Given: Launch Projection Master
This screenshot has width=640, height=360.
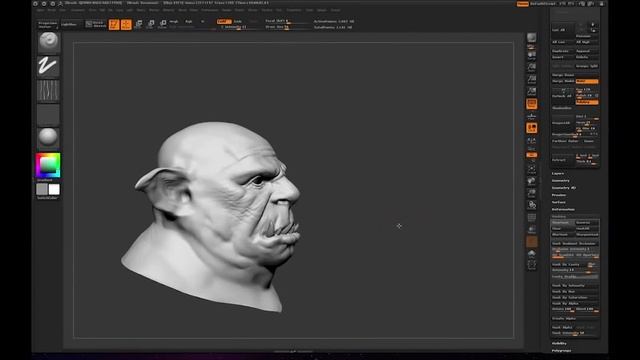Looking at the screenshot, I should [x=47, y=24].
